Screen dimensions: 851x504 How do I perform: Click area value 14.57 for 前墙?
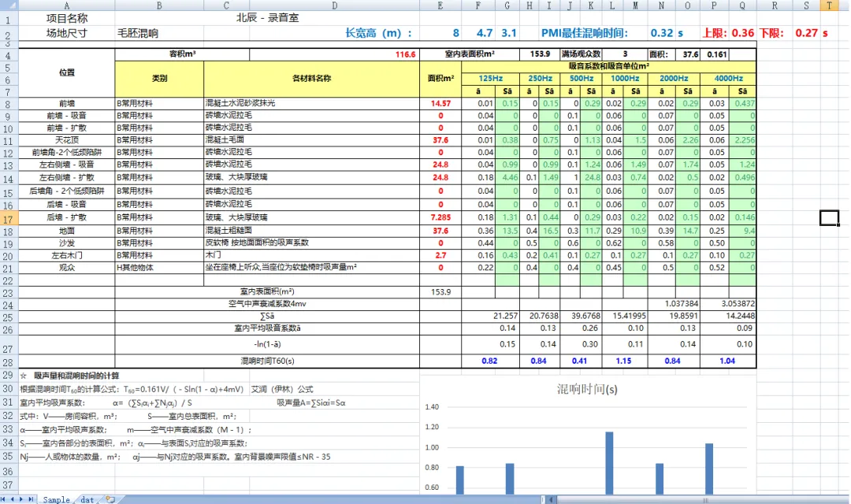pyautogui.click(x=440, y=104)
